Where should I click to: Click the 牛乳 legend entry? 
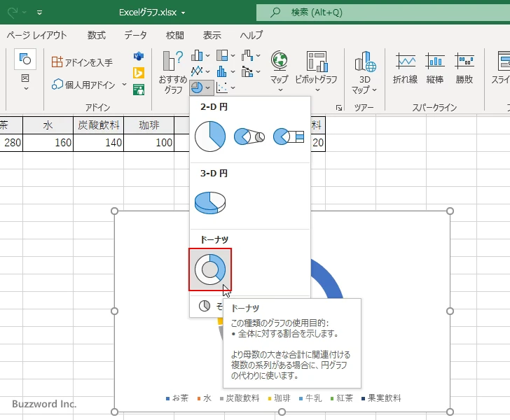[x=310, y=398]
